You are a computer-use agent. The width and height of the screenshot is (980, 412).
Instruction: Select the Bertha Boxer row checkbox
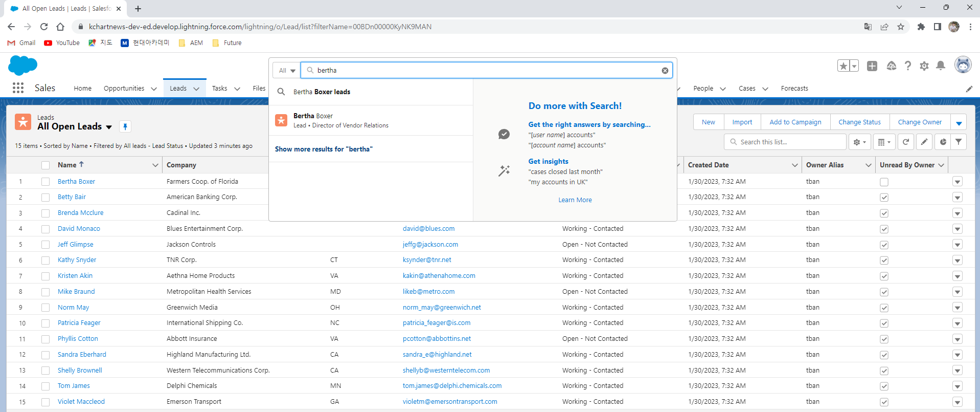[45, 182]
